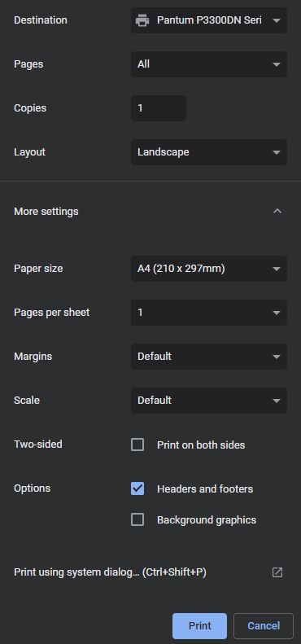Change Layout from Landscape dropdown
The image size is (301, 644).
point(209,152)
